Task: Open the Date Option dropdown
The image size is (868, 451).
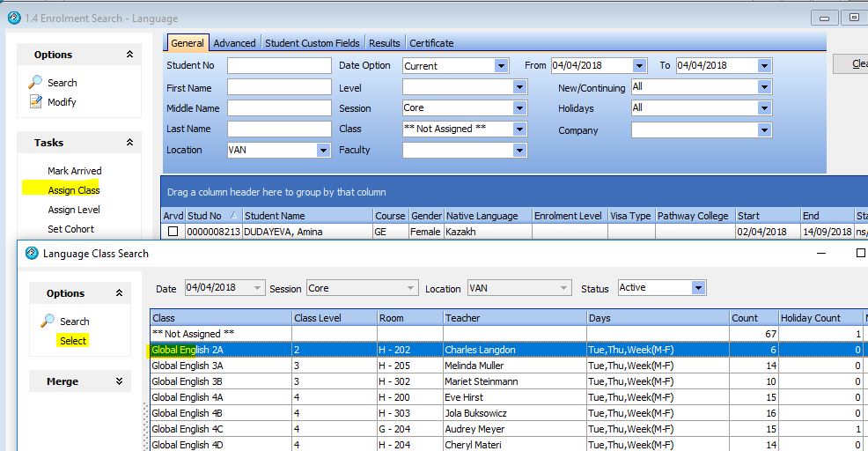Action: (500, 66)
